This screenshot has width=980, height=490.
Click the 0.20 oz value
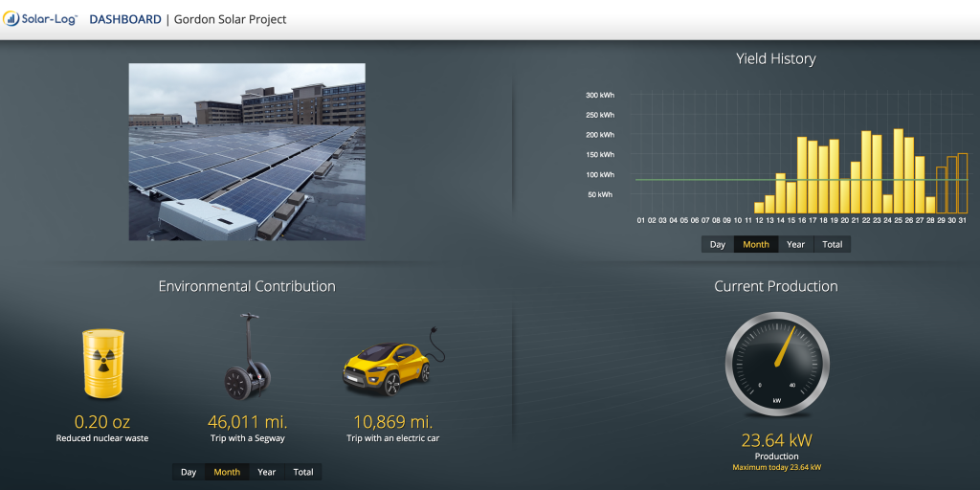pyautogui.click(x=102, y=421)
